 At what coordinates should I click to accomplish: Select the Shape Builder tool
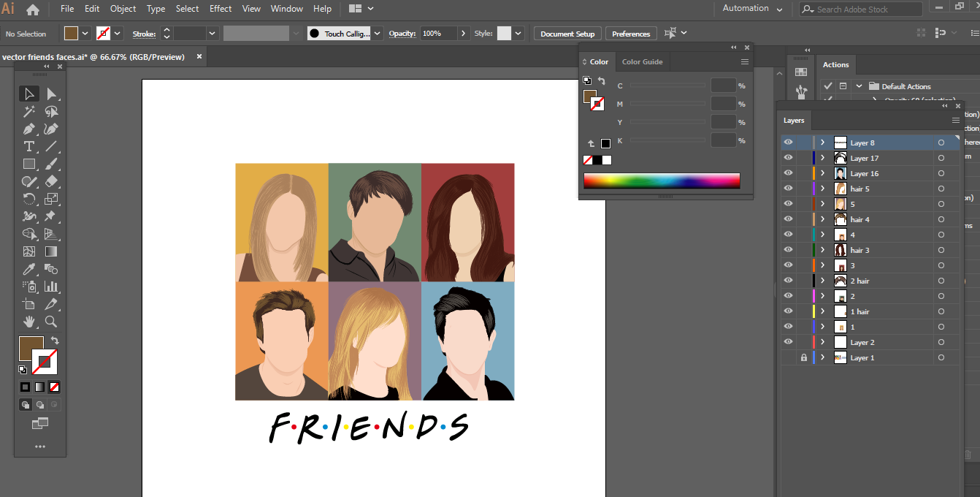29,234
